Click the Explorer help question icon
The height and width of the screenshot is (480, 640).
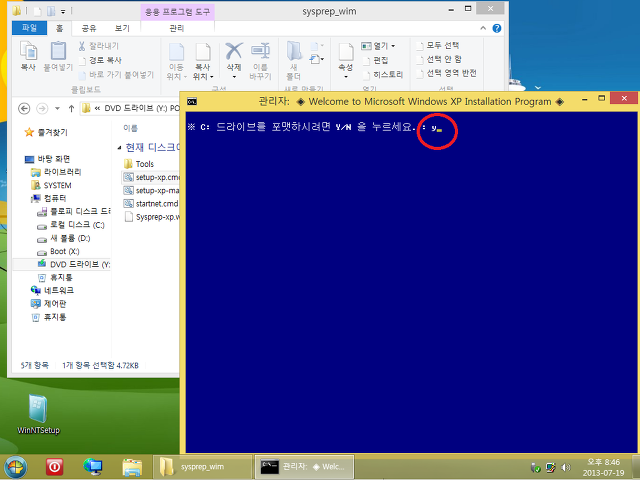pyautogui.click(x=497, y=28)
